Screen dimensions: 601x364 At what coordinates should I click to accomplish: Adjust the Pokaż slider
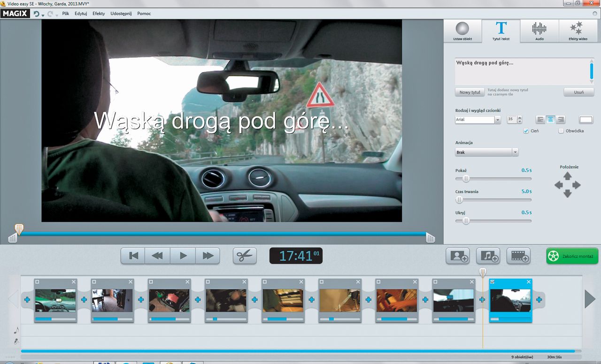click(466, 178)
